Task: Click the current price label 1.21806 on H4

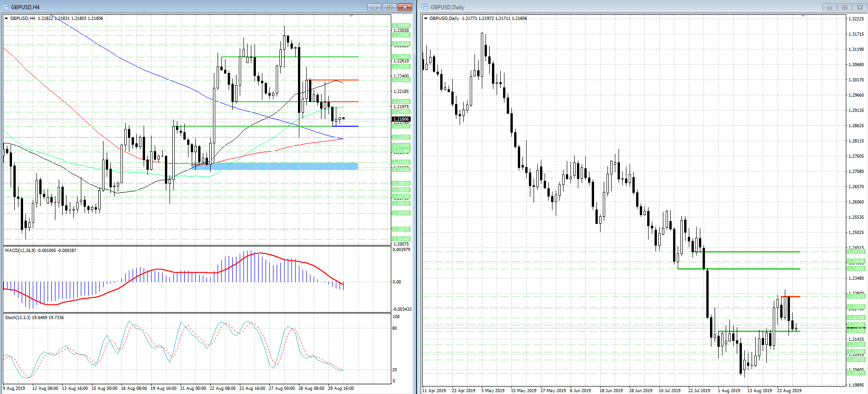Action: [401, 119]
